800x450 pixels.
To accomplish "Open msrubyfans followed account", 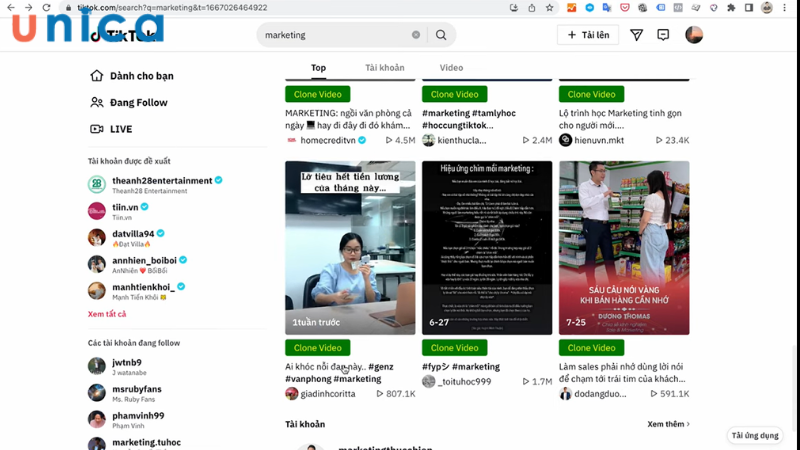I will coord(125,393).
